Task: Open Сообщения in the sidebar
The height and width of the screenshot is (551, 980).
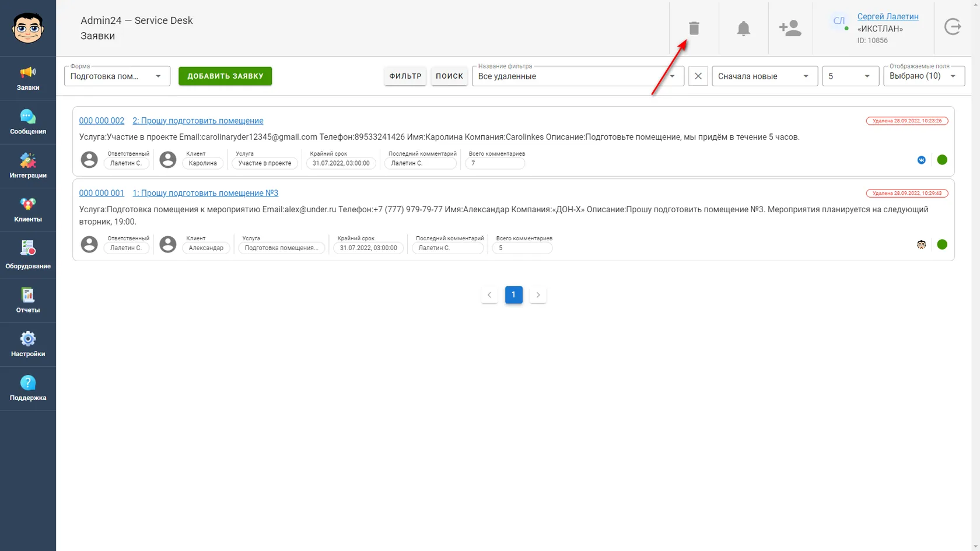Action: [x=28, y=122]
